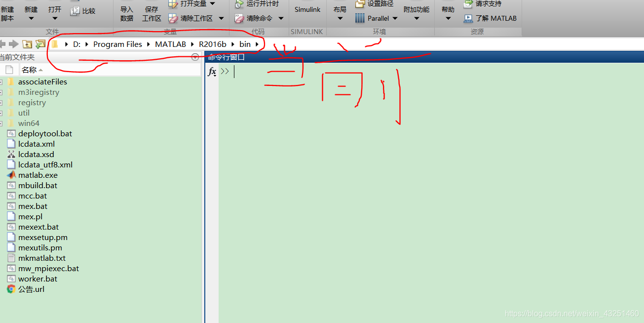Viewport: 644px width, 323px height.
Task: Expand the arrow after bin in path
Action: tap(257, 44)
